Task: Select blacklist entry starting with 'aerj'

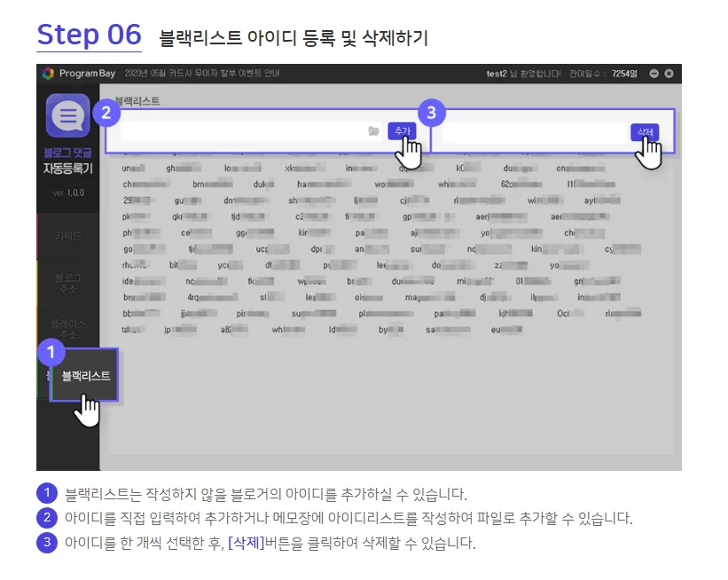Action: click(x=501, y=217)
